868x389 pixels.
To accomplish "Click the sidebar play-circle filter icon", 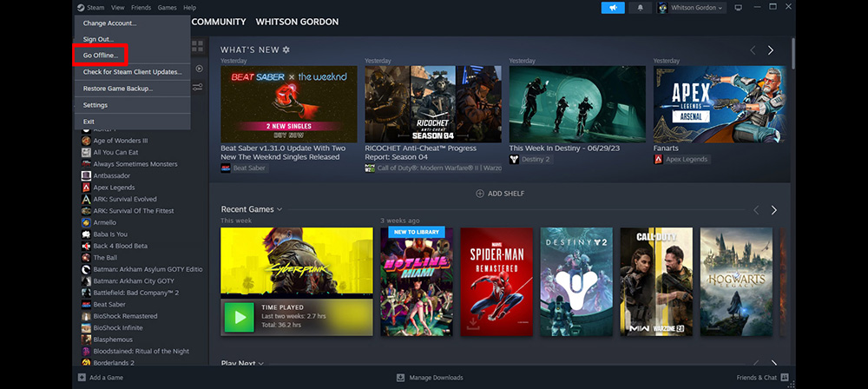I will tap(200, 69).
